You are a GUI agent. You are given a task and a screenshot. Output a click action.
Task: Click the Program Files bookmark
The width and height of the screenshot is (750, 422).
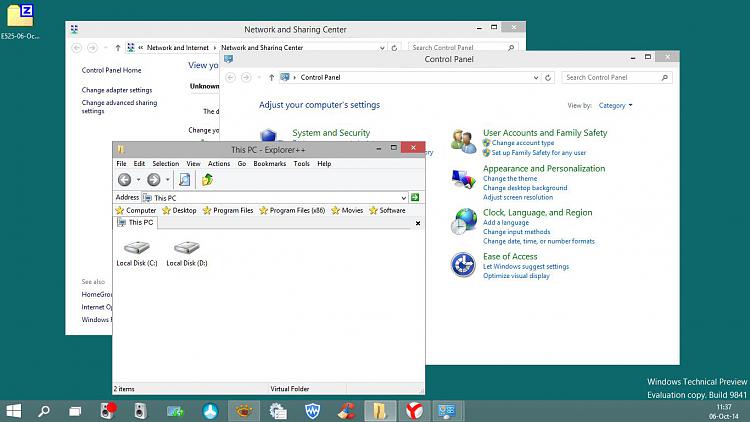(228, 211)
